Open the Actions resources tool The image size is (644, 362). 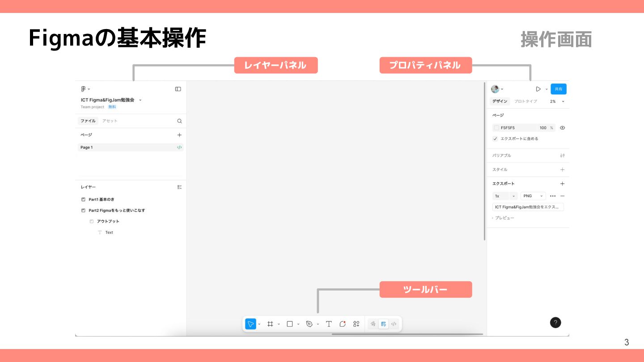(x=356, y=324)
